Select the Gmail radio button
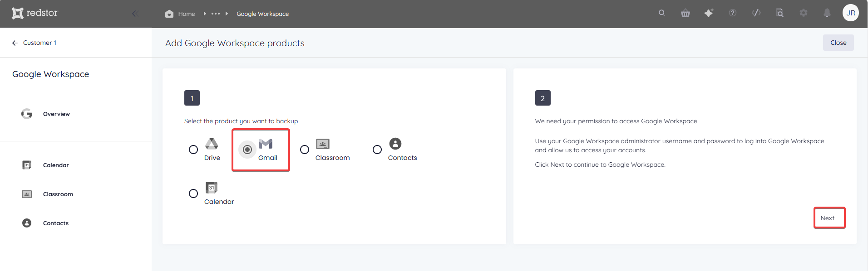Image resolution: width=868 pixels, height=271 pixels. 247,150
